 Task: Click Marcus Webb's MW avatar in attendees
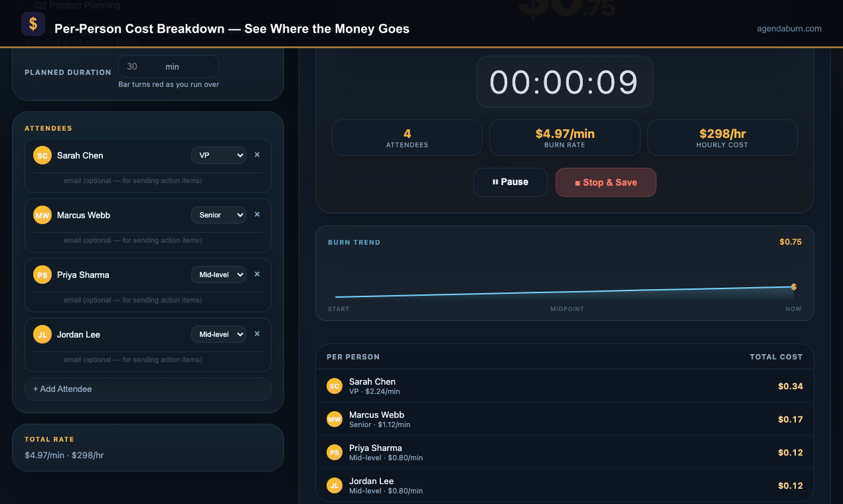[x=42, y=215]
